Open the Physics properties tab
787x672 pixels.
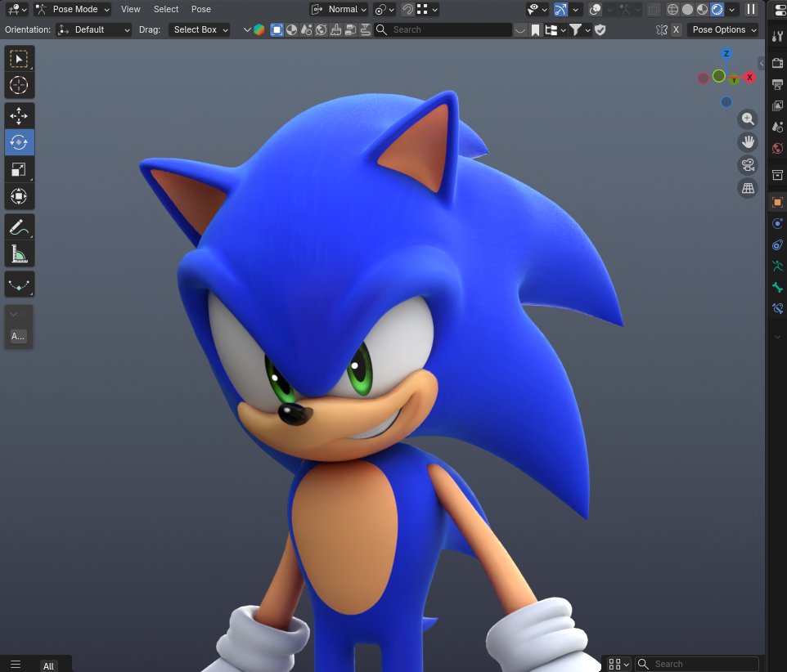777,223
